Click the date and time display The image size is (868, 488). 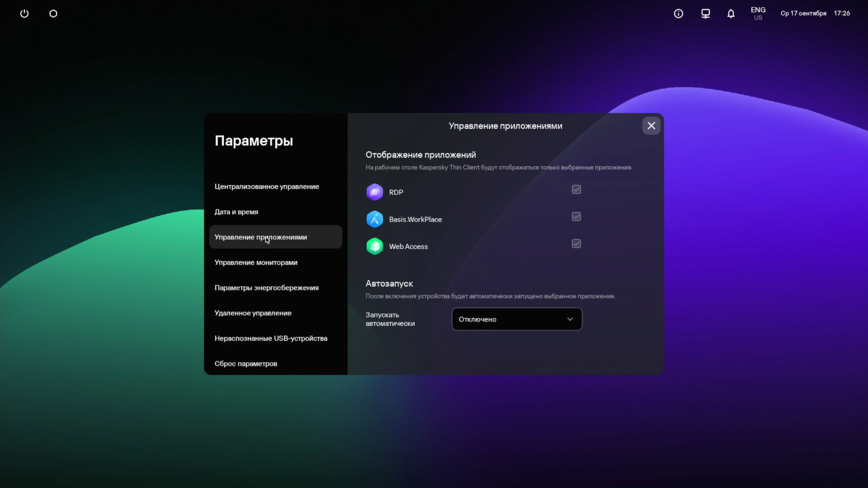click(815, 14)
